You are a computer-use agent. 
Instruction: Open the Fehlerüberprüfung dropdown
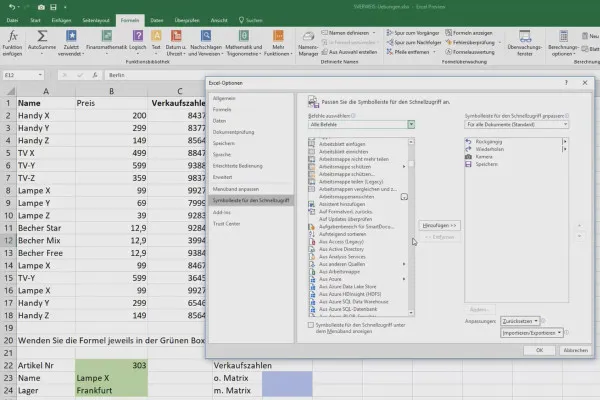500,42
